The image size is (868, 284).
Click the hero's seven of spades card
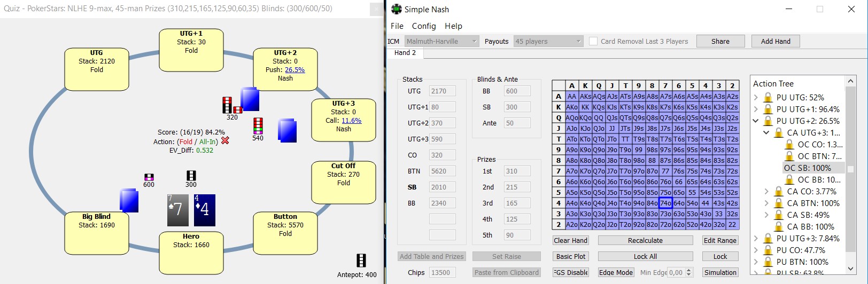pyautogui.click(x=178, y=210)
